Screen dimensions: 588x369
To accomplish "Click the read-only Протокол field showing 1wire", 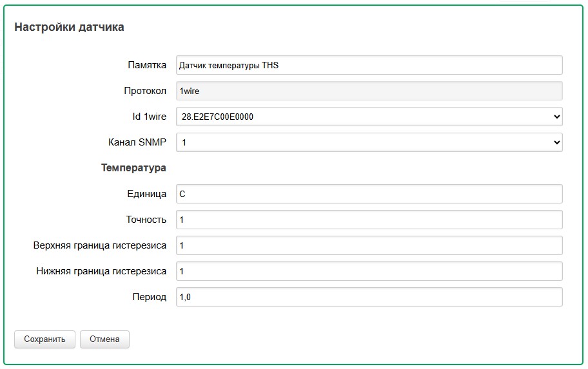I will coord(369,91).
